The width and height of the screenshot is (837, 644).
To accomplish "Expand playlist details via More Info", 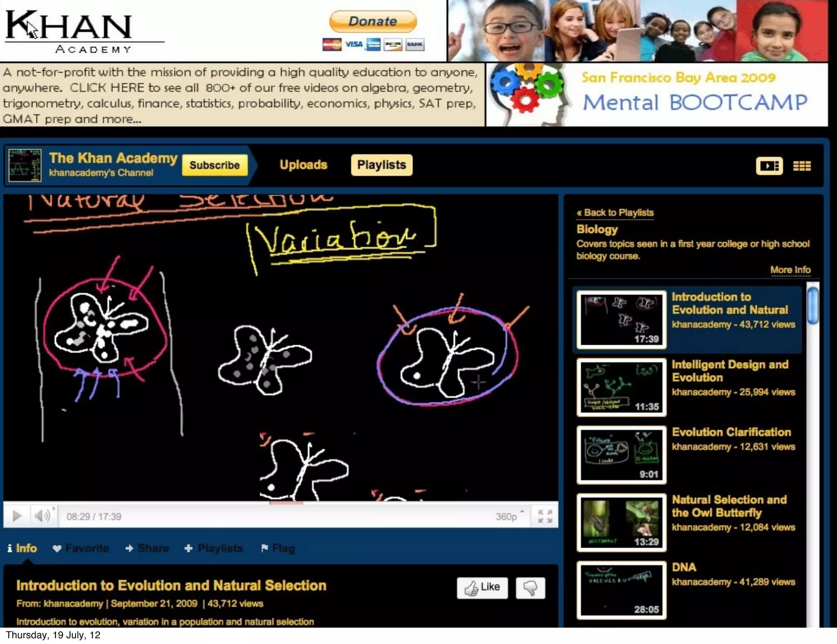I will tap(790, 270).
